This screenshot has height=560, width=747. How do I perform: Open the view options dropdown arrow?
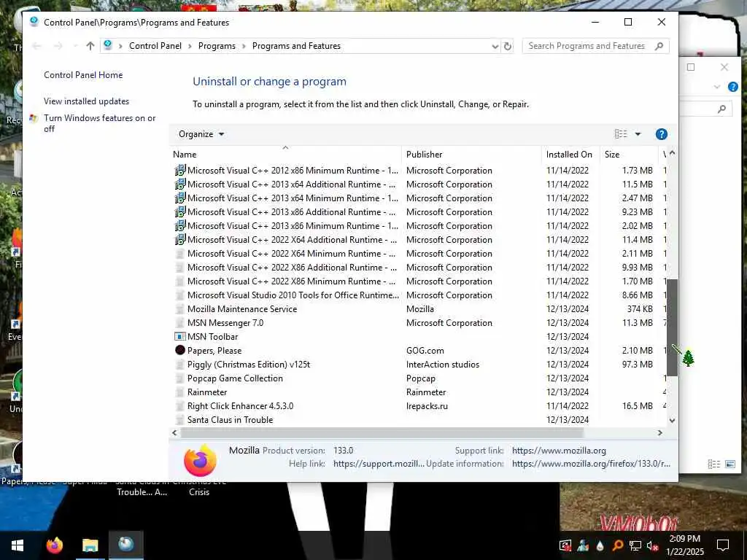(638, 134)
